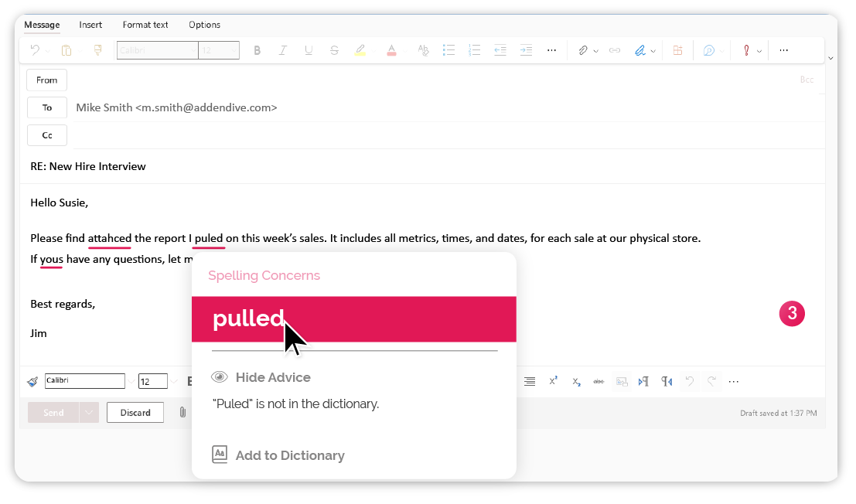This screenshot has width=856, height=504.
Task: Click the bulleted list icon
Action: (x=448, y=50)
